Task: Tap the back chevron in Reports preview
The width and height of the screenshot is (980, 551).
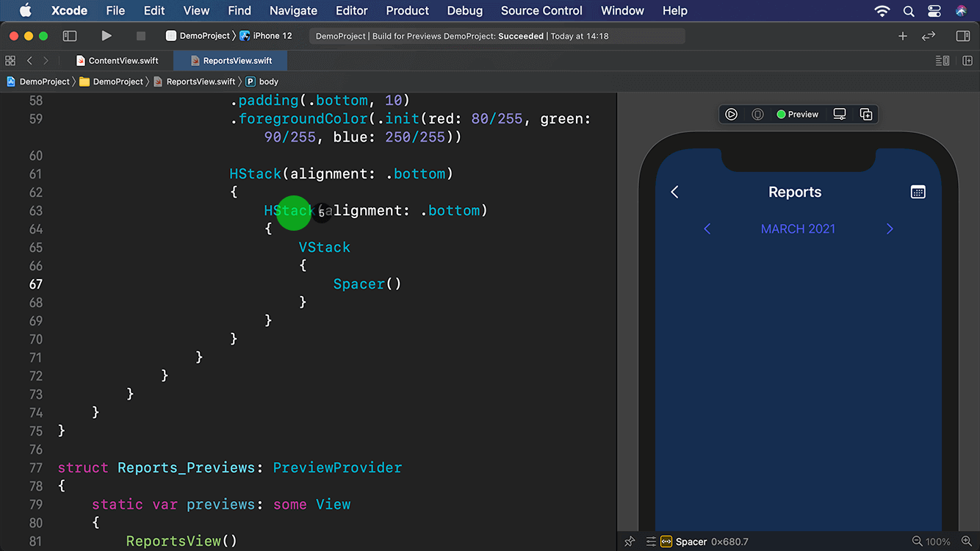Action: tap(674, 192)
